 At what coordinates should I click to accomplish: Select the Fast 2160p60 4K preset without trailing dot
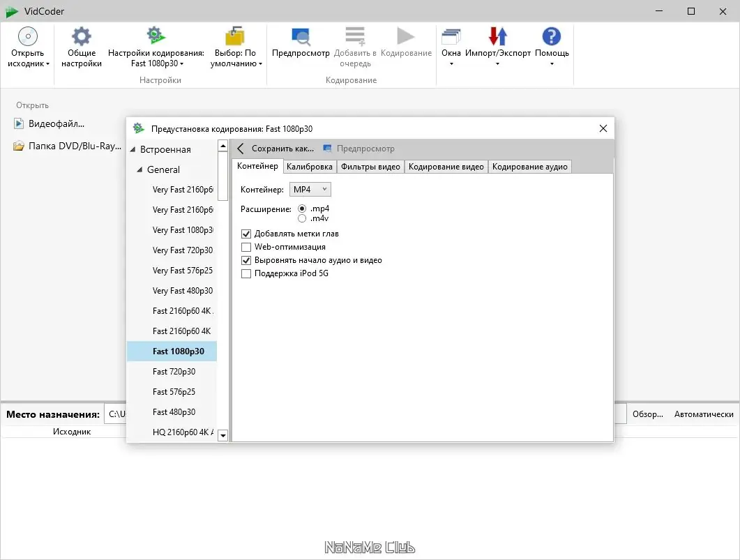click(x=172, y=331)
